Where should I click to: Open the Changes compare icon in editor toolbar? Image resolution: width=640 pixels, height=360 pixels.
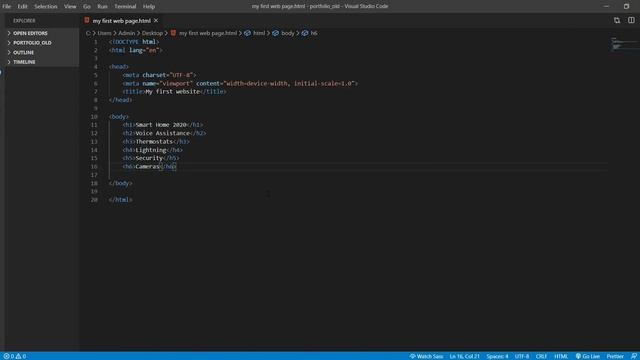617,20
